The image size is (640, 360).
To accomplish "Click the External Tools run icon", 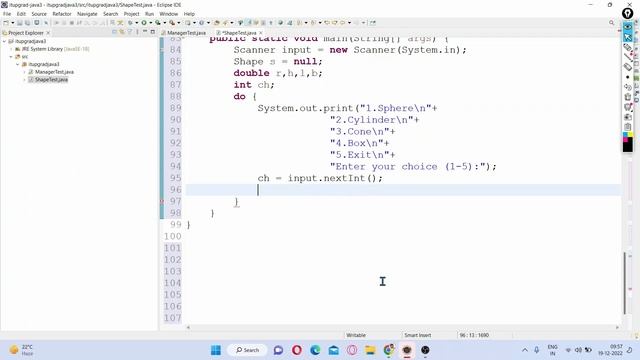I will click(172, 23).
